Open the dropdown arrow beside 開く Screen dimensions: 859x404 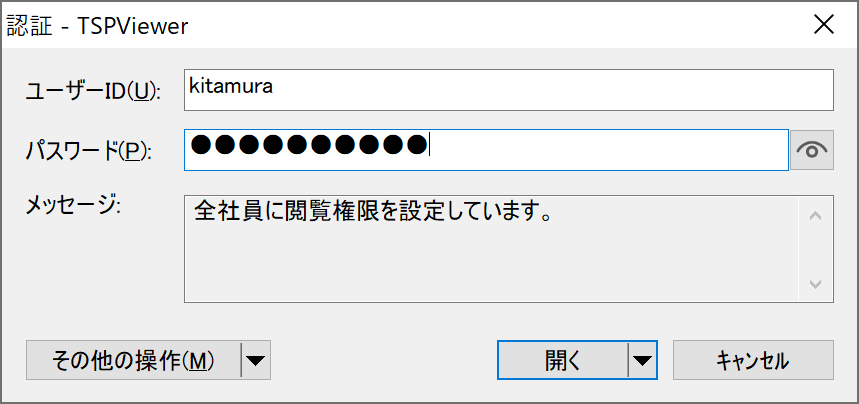click(x=642, y=361)
